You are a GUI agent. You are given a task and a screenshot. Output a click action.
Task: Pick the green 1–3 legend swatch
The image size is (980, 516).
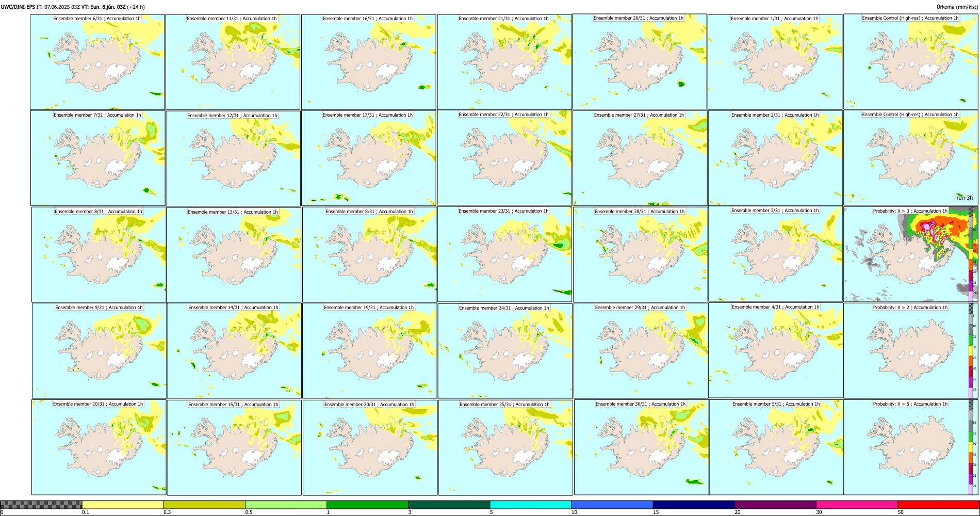tap(367, 505)
